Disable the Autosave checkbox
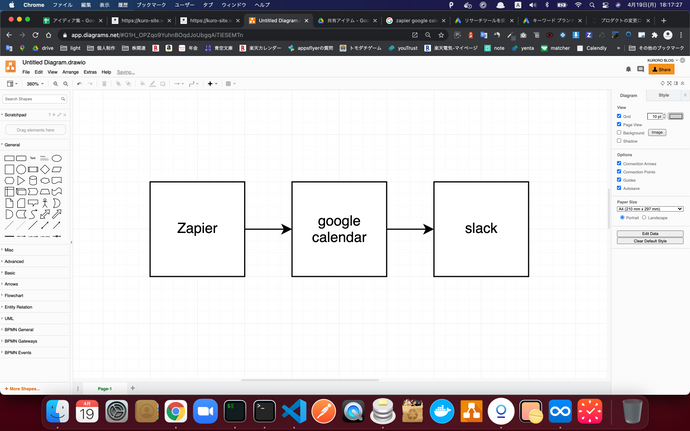Screen dimensions: 690x431 (x=619, y=188)
